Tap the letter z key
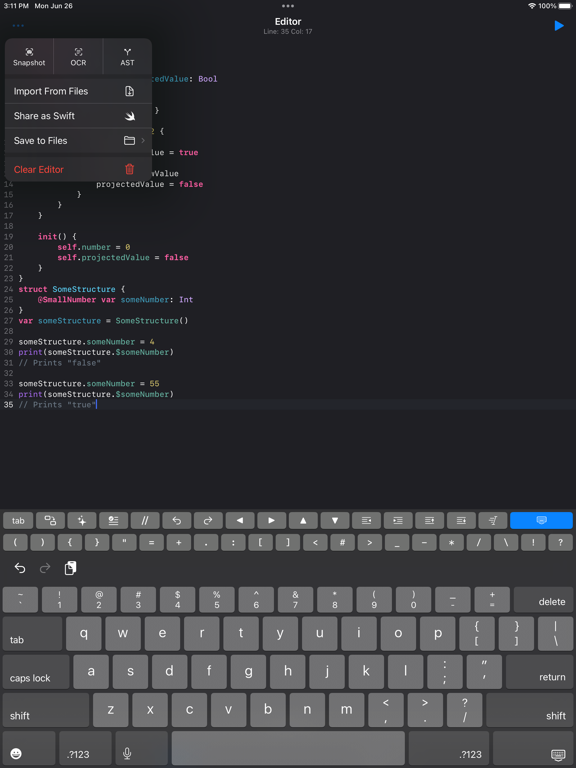The image size is (576, 768). click(111, 710)
